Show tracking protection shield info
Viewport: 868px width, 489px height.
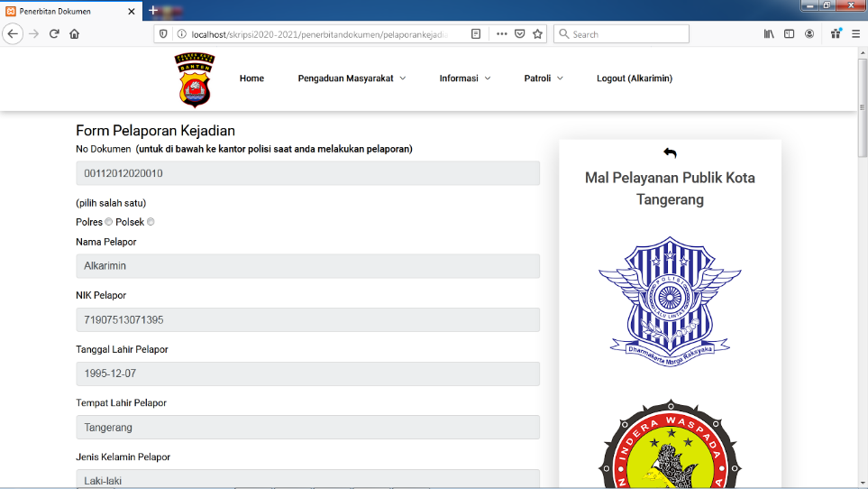tap(163, 33)
